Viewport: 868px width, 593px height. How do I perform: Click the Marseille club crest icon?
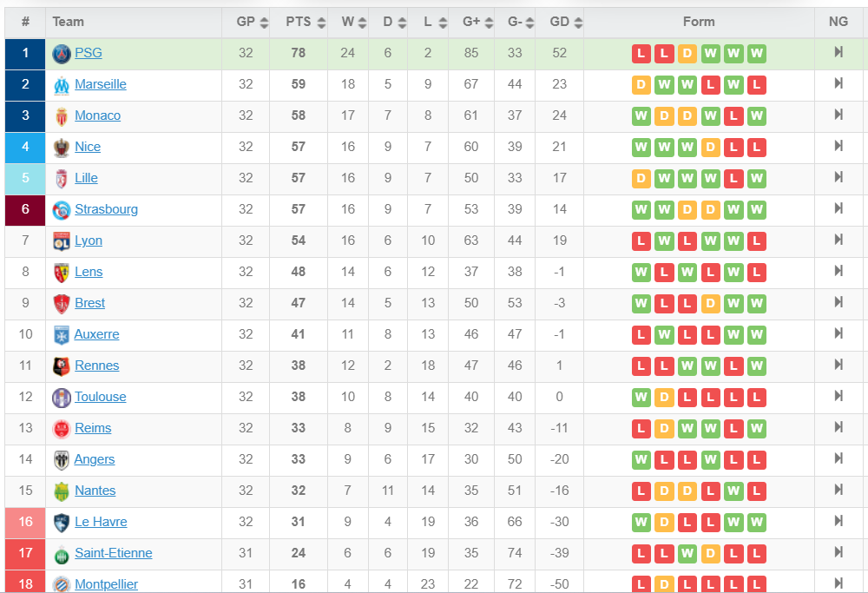[x=62, y=85]
